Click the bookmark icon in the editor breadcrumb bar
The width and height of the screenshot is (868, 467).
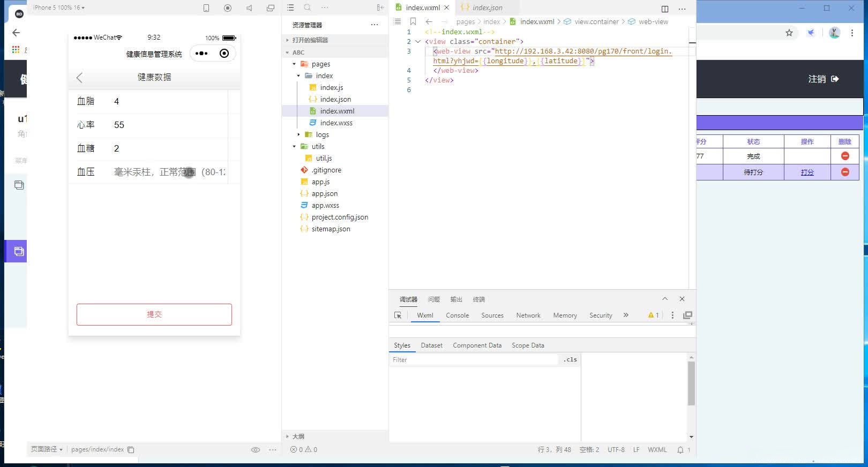[x=413, y=22]
